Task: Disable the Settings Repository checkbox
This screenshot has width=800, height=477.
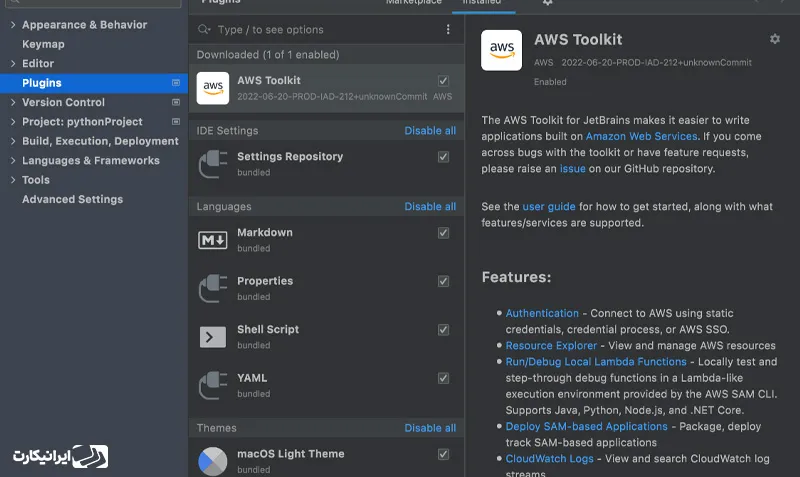Action: pyautogui.click(x=443, y=157)
